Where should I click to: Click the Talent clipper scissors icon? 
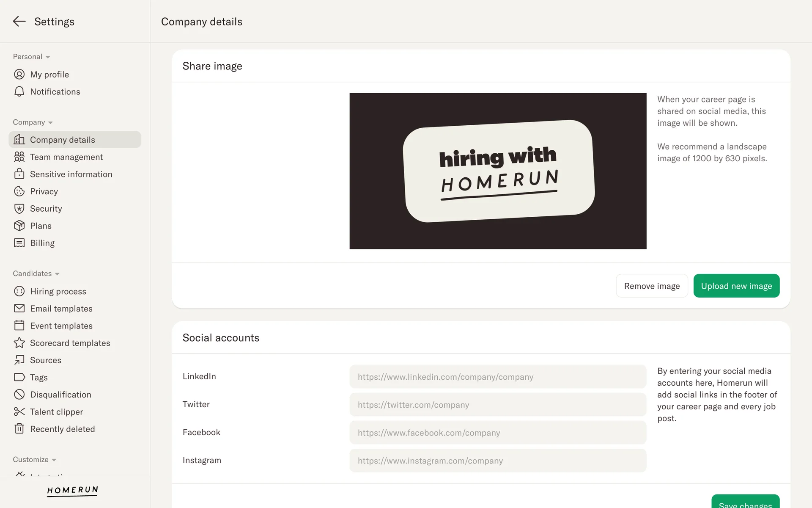[x=19, y=412]
